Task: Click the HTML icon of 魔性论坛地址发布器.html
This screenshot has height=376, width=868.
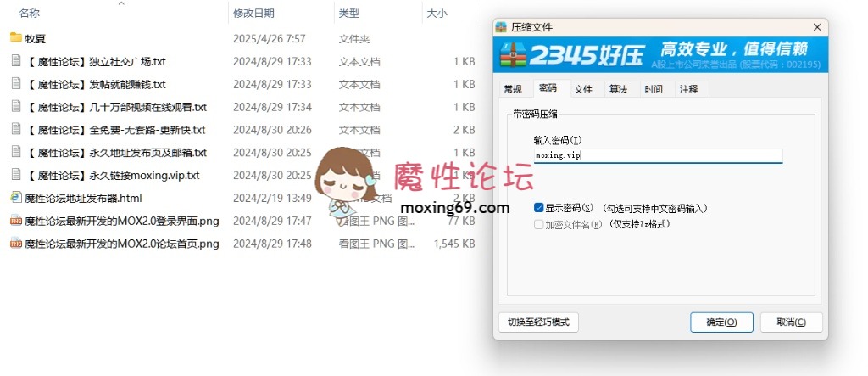Action: click(16, 198)
